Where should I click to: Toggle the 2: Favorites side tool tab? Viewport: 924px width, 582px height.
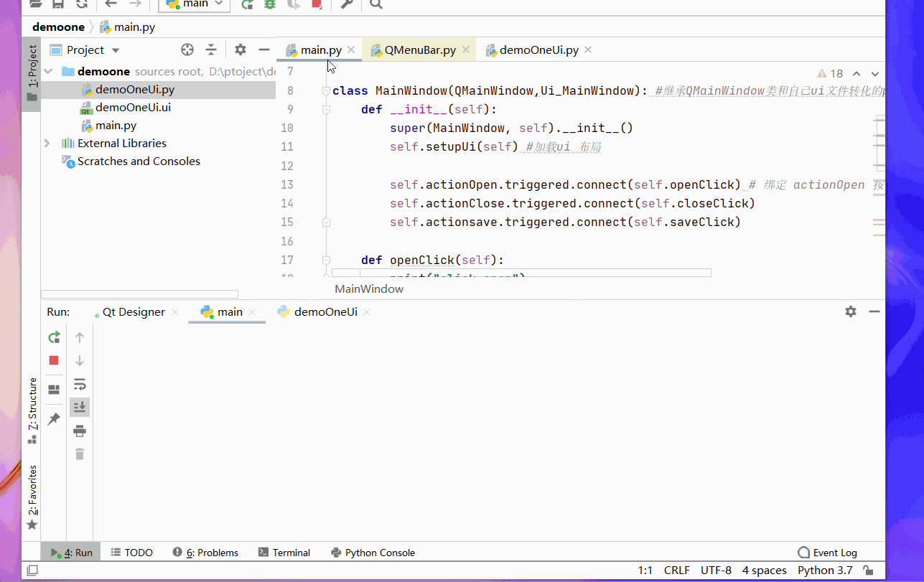point(32,497)
